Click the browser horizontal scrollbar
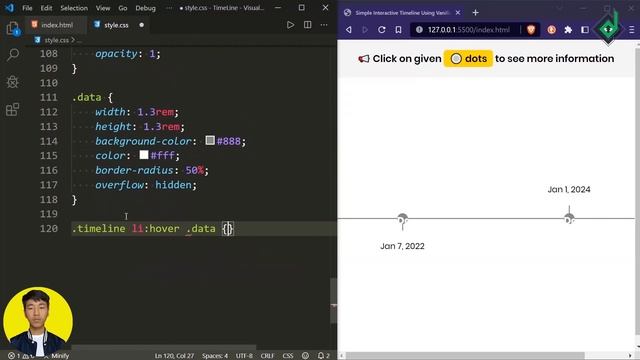Viewport: 640px width, 360px height. coord(465,356)
